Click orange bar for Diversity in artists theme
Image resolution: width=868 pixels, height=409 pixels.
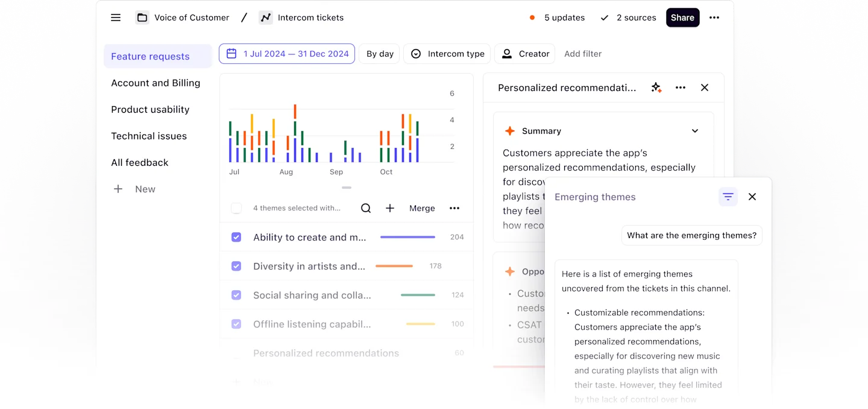pyautogui.click(x=394, y=266)
